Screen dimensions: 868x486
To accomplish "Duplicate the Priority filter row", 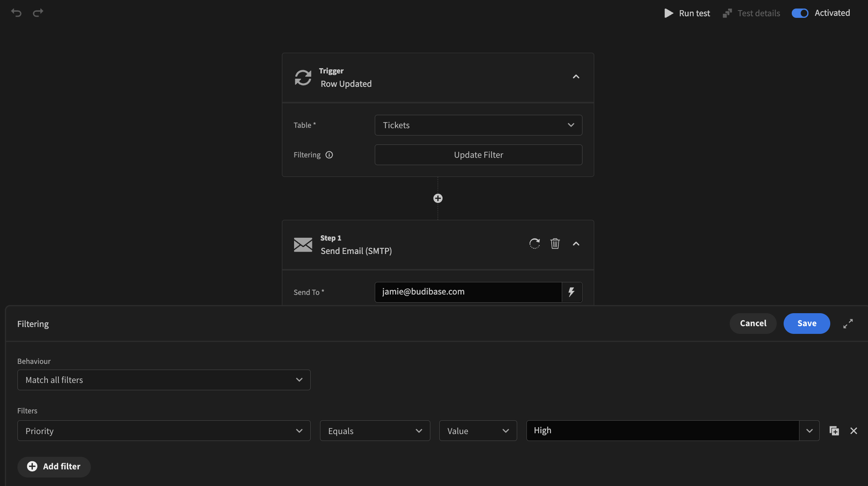I will click(834, 431).
